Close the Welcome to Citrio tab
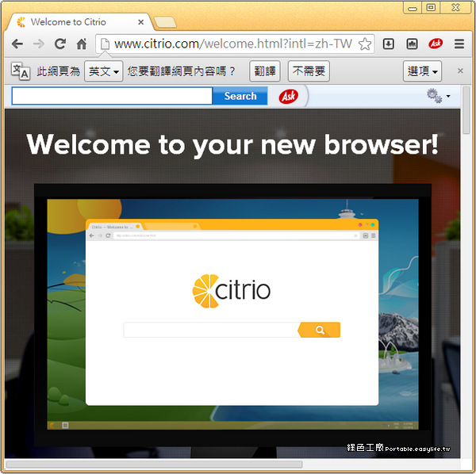The height and width of the screenshot is (474, 476). click(141, 22)
